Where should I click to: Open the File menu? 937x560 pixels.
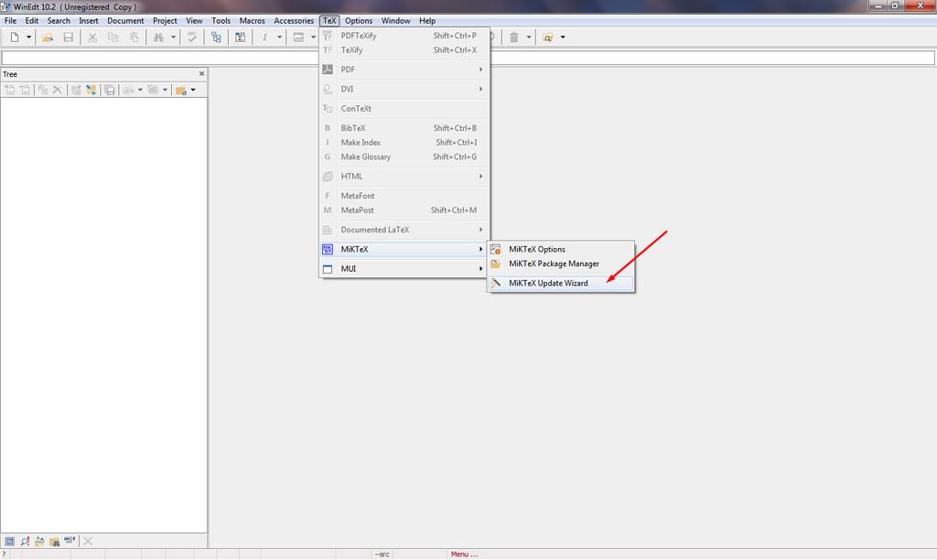pyautogui.click(x=10, y=20)
